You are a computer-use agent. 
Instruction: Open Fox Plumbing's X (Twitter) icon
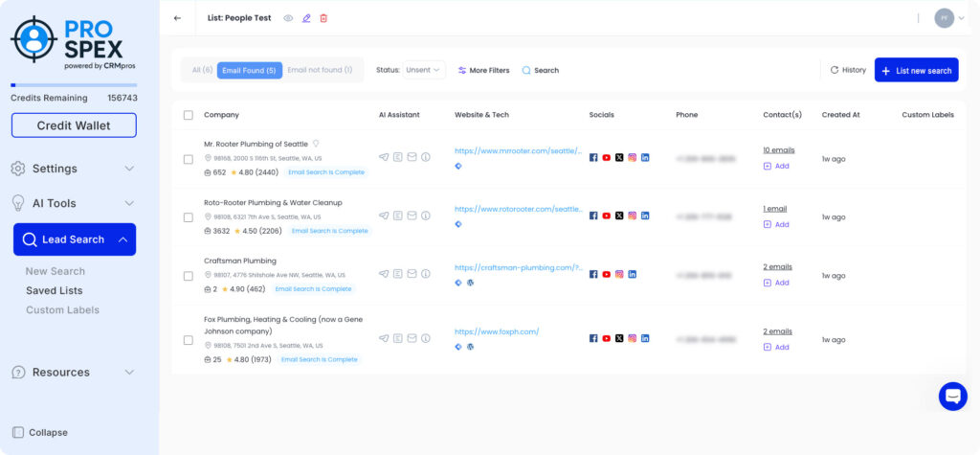619,338
